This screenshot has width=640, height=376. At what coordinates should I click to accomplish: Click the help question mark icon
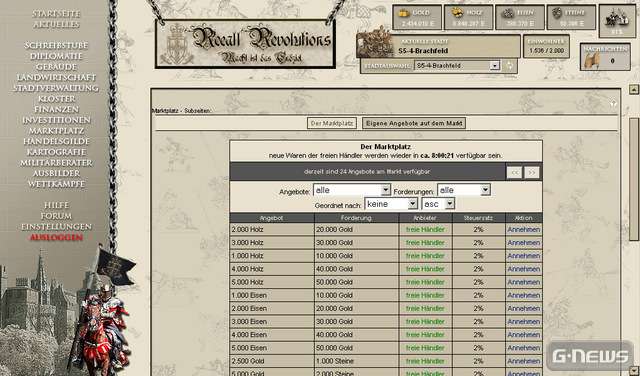[613, 105]
